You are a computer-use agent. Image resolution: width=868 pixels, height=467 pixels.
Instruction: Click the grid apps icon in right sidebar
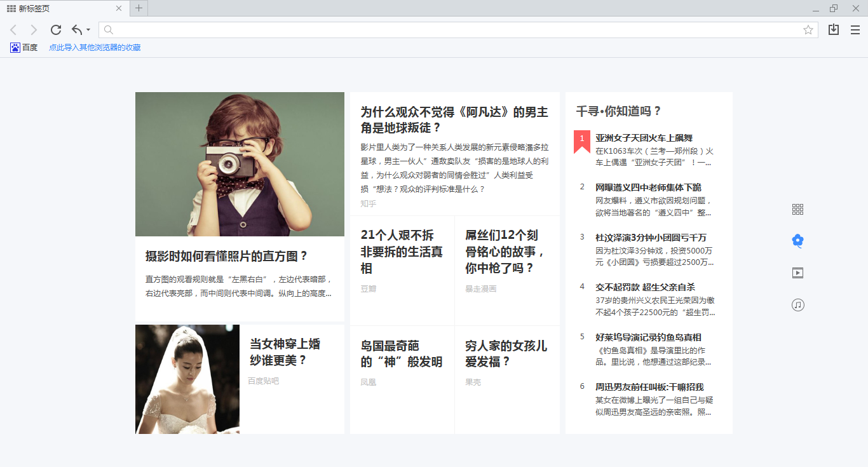(x=798, y=209)
